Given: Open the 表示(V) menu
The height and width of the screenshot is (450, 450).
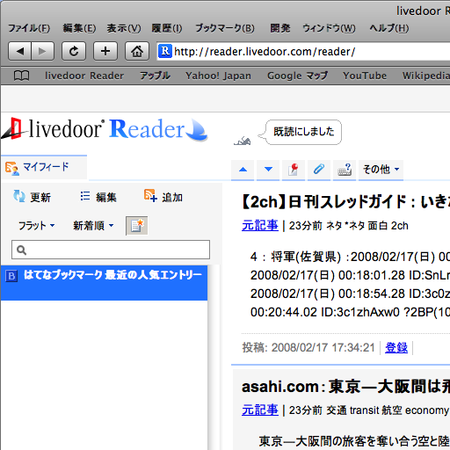Looking at the screenshot, I should pos(124,28).
